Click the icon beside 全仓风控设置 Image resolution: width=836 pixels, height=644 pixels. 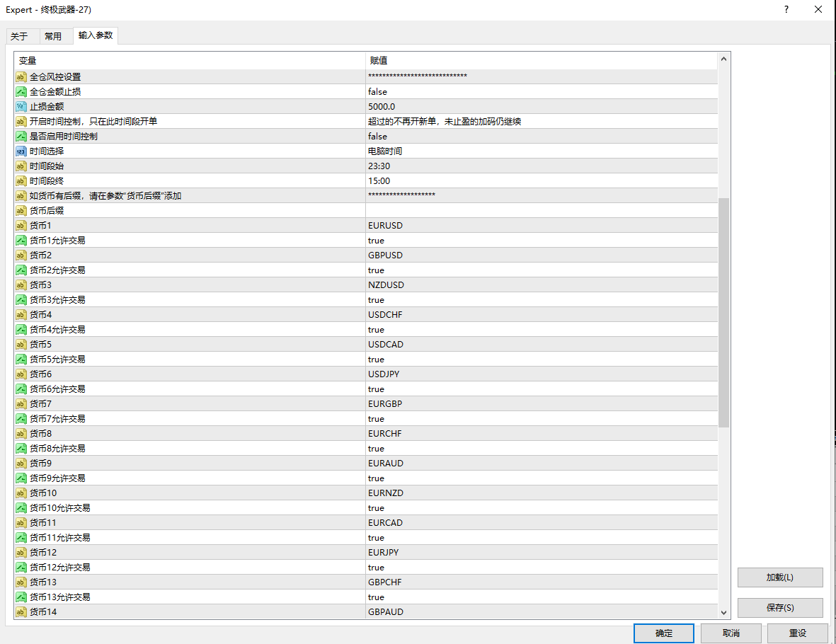pos(21,76)
